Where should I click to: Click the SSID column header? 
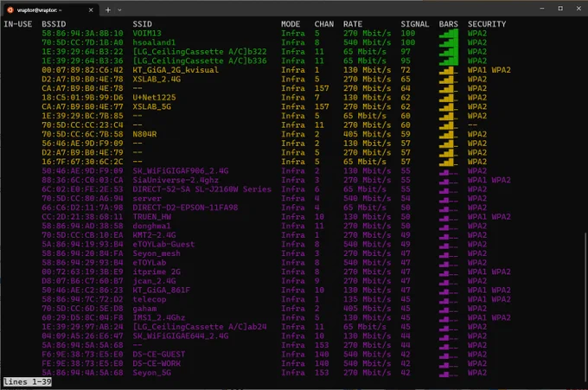coord(142,24)
